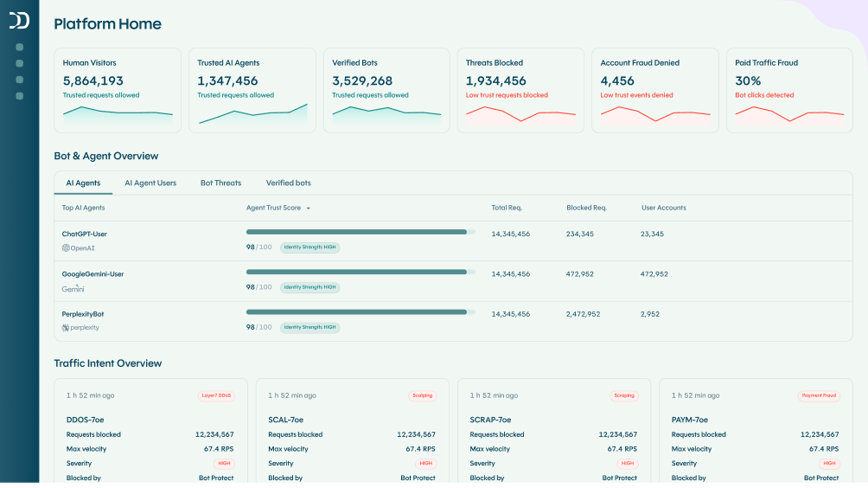The width and height of the screenshot is (868, 488).
Task: Click the ChatGPT-User trust score bar
Action: pos(361,232)
